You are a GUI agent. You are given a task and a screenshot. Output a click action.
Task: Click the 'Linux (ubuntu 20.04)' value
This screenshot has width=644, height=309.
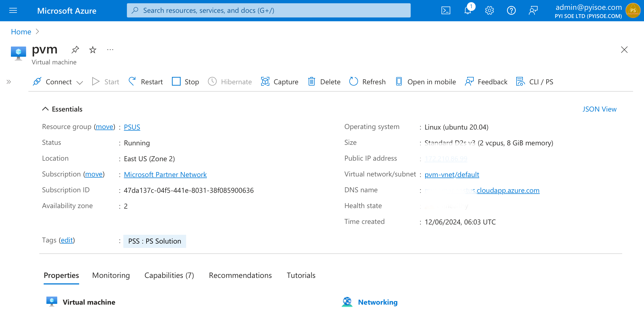457,127
